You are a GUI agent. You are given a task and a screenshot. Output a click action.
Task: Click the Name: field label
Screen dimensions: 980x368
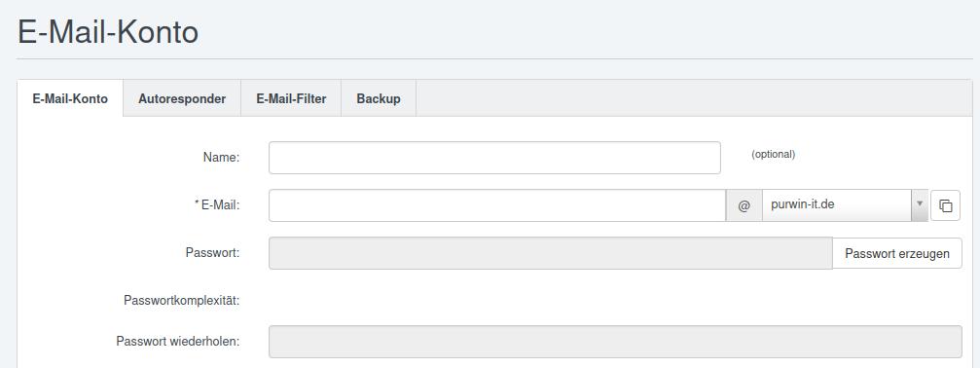tap(221, 158)
